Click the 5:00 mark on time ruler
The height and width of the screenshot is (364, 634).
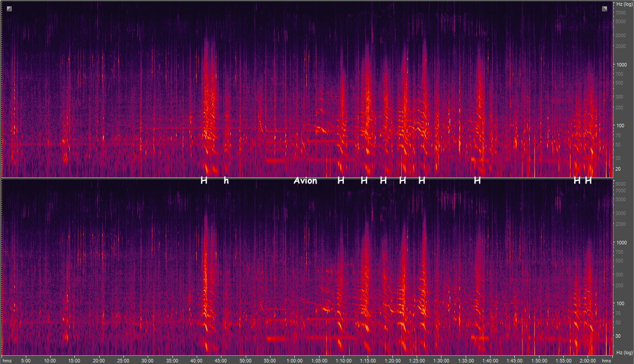tap(26, 360)
